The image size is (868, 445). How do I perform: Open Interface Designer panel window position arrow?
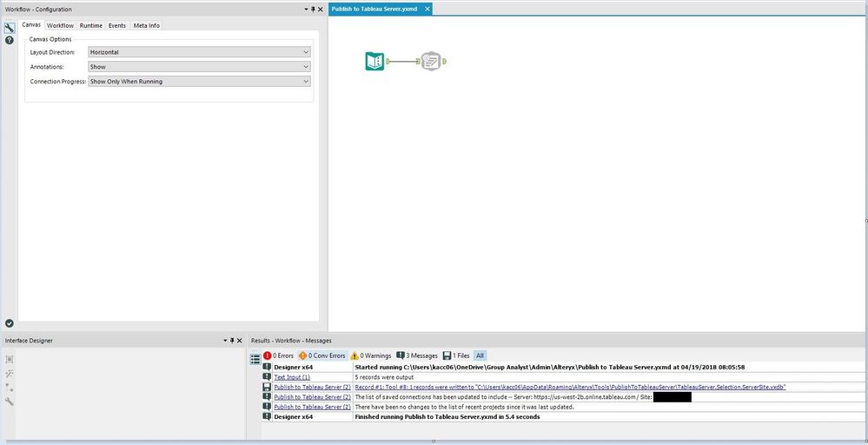coord(225,341)
